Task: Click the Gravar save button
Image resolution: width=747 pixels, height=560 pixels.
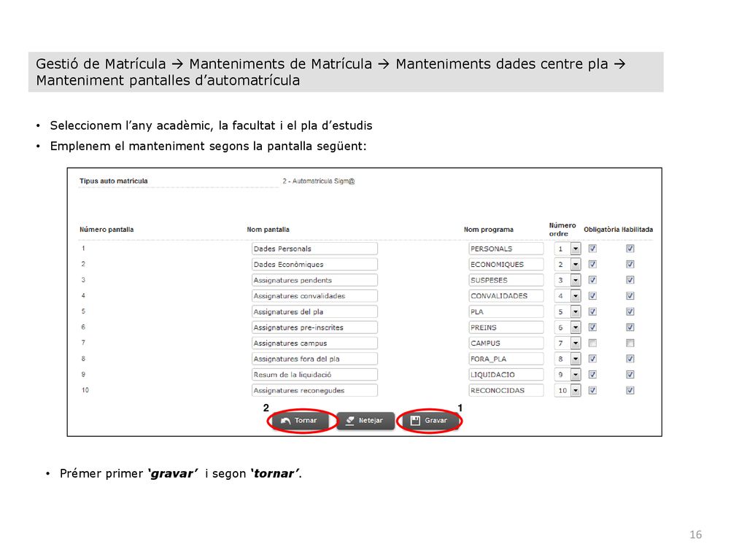Action: pyautogui.click(x=430, y=421)
